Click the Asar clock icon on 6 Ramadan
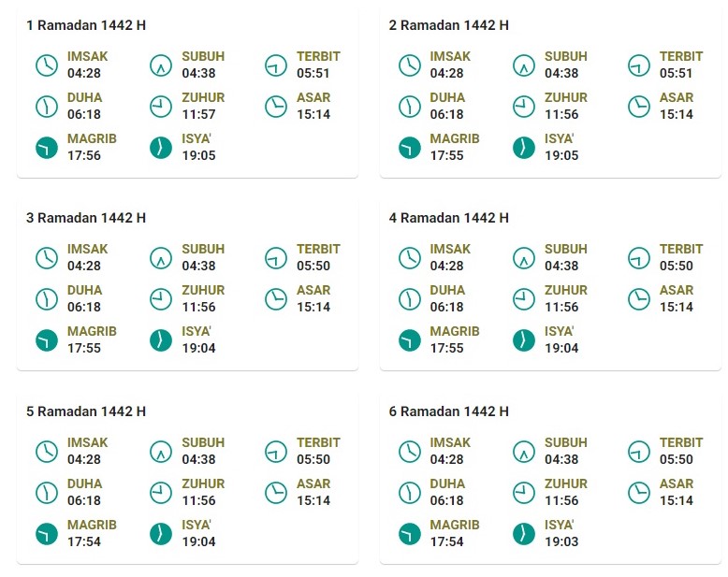Screen dimensions: 728x577 pyautogui.click(x=639, y=493)
